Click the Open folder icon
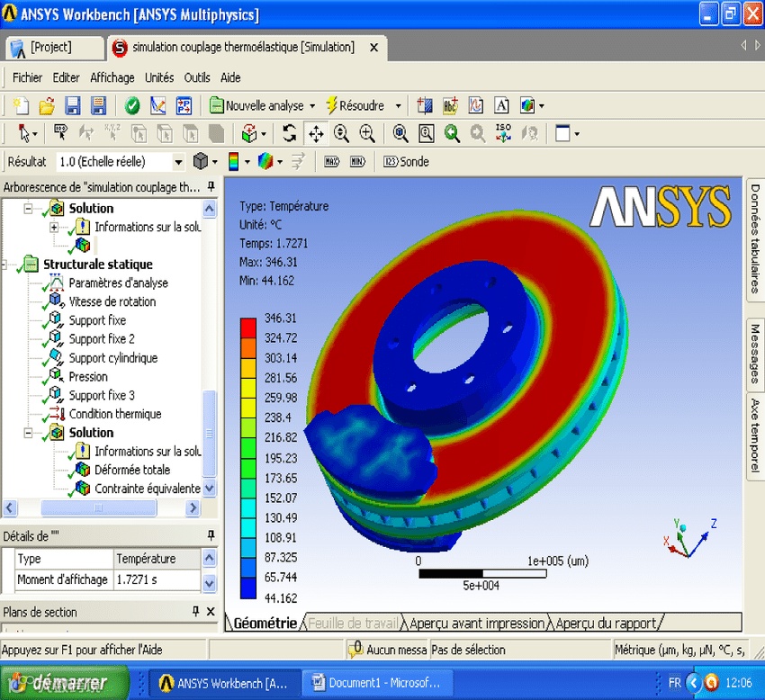Viewport: 765px width, 700px height. click(x=47, y=105)
